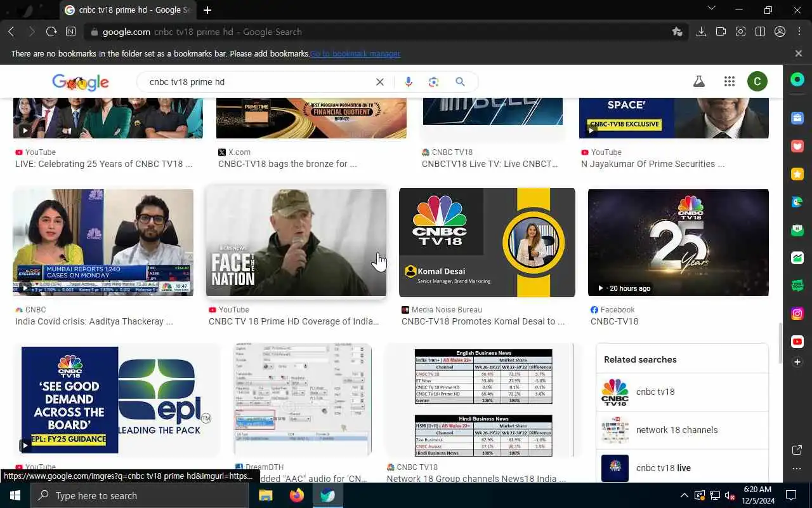Viewport: 812px width, 508px height.
Task: Select related search network 18 channels
Action: pos(682,430)
